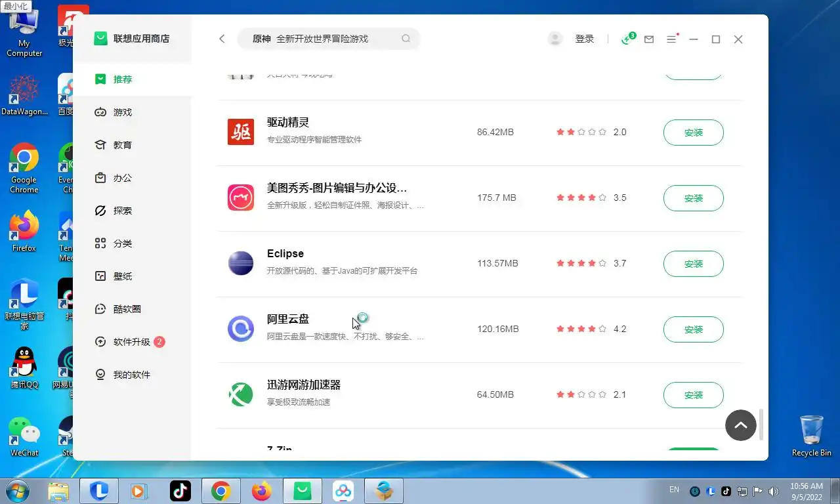Open 软件升级 with two pending updates
840x504 pixels.
(x=132, y=342)
